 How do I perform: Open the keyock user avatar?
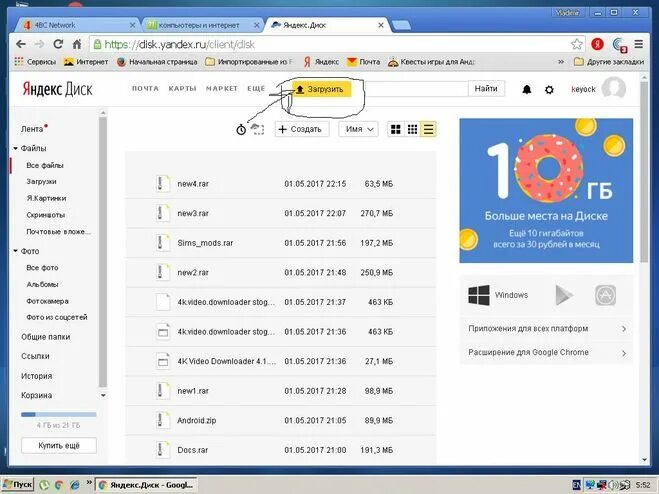point(614,89)
